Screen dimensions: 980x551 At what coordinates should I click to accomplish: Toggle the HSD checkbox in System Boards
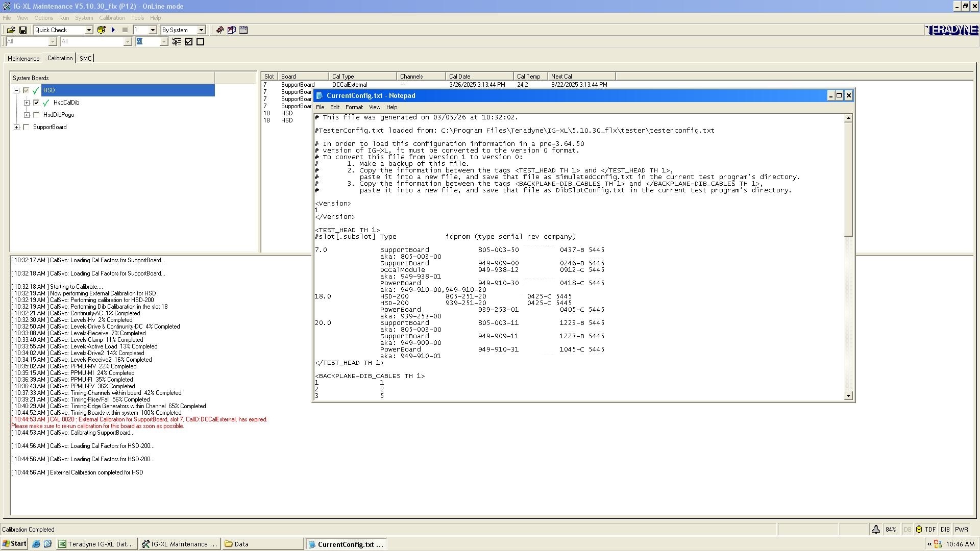click(x=26, y=91)
